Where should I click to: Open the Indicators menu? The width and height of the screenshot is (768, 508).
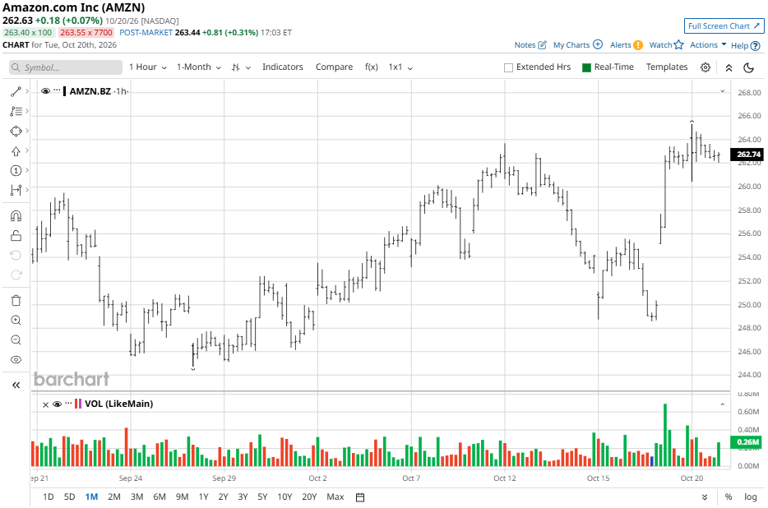point(283,67)
